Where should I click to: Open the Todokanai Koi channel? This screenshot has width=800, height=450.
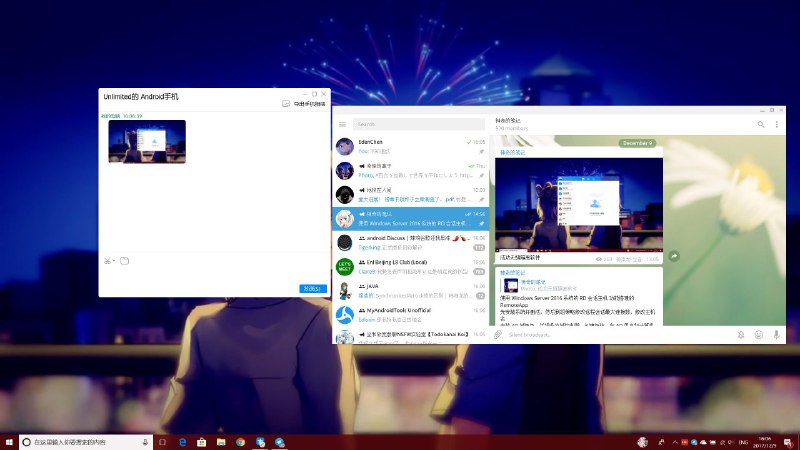pyautogui.click(x=410, y=336)
